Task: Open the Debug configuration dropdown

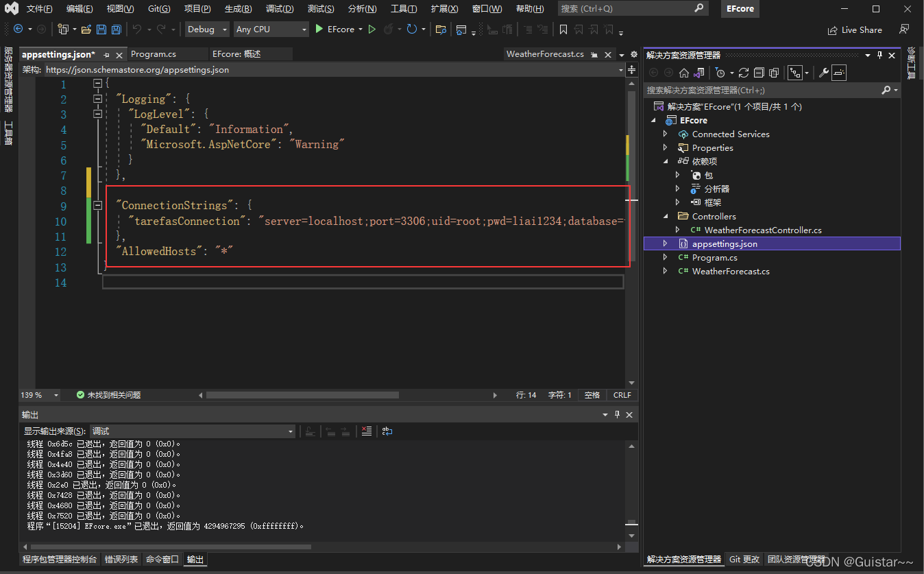Action: click(206, 29)
